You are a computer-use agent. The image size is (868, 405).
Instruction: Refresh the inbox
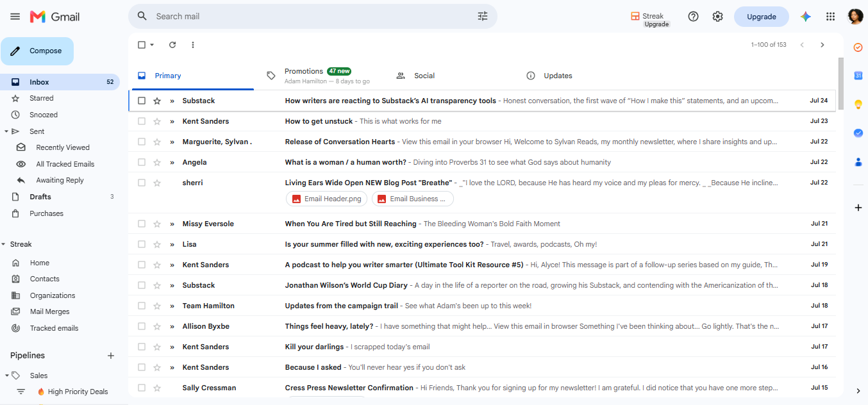172,45
